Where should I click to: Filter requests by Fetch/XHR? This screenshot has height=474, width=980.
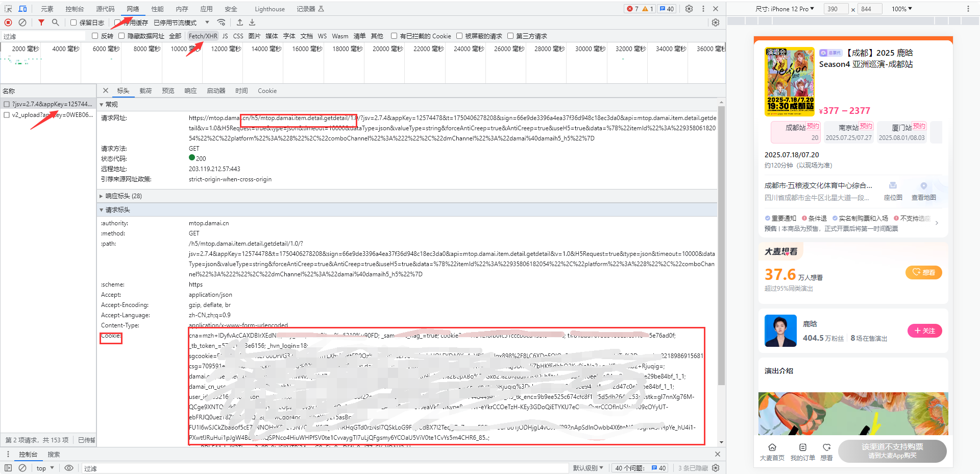(203, 36)
